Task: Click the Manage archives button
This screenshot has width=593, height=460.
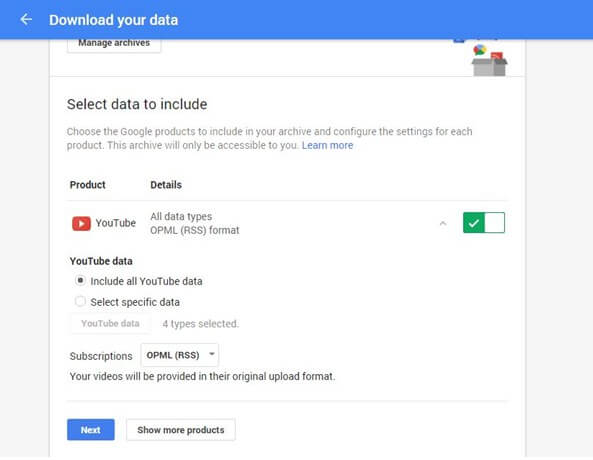Action: 114,44
